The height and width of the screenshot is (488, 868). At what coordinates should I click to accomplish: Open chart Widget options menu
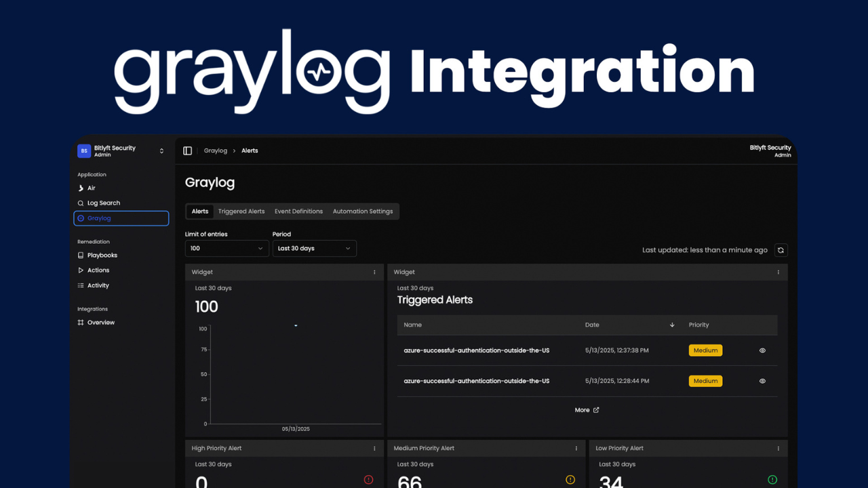pyautogui.click(x=374, y=272)
